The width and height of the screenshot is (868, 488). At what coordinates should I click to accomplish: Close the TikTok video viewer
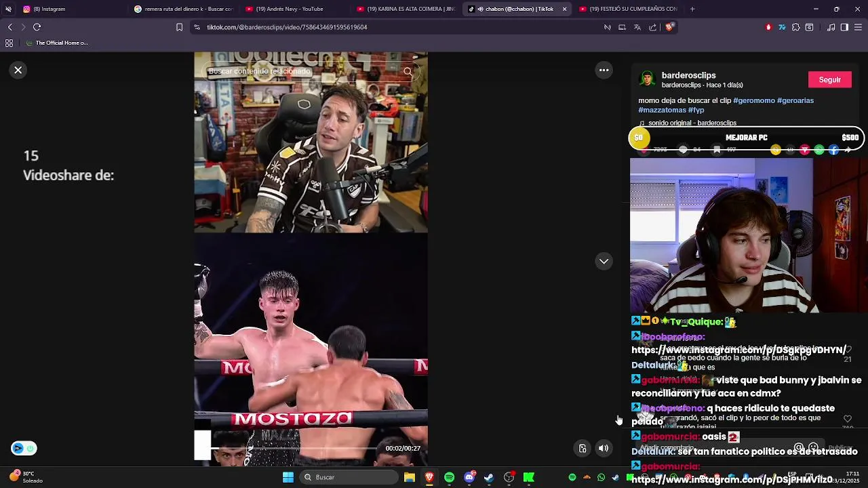18,70
